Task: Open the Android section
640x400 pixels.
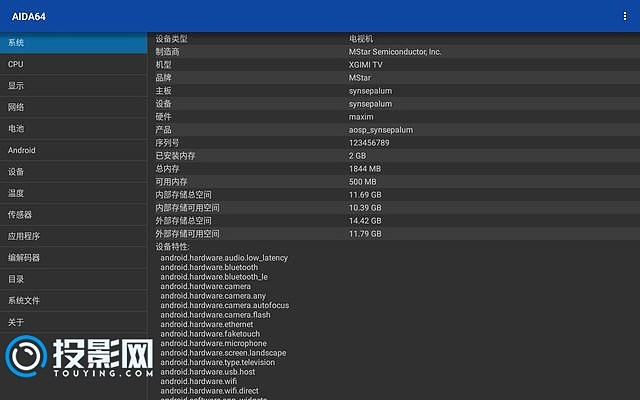Action: pyautogui.click(x=73, y=150)
